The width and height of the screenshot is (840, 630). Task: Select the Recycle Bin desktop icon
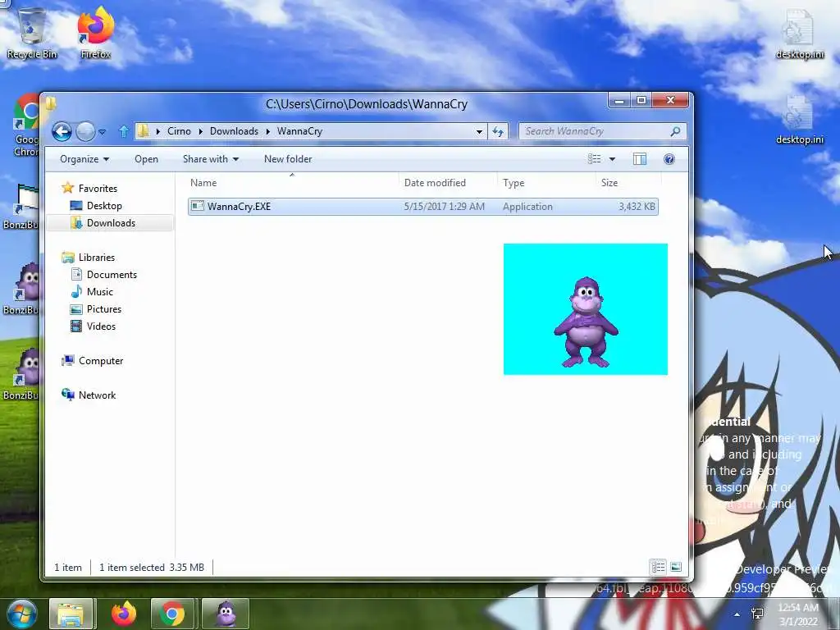point(32,33)
